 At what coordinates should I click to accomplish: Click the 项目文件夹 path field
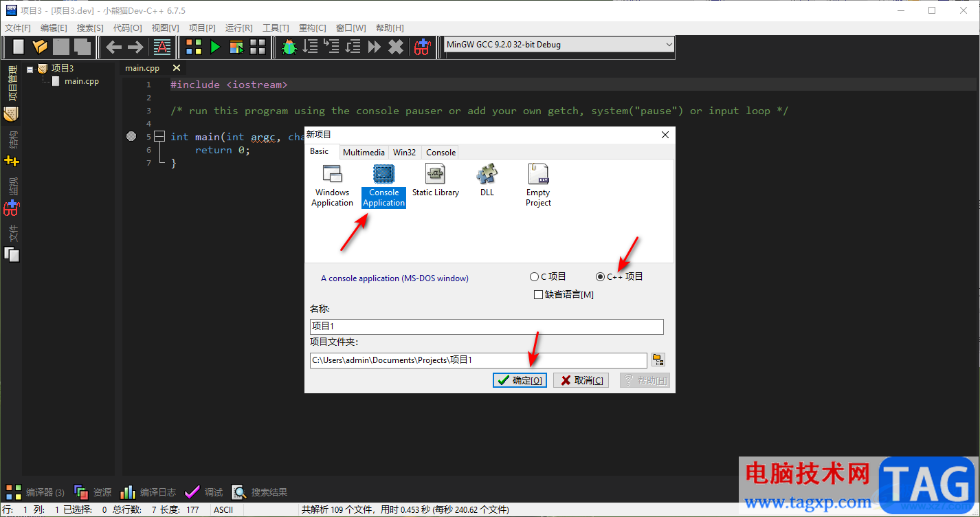pyautogui.click(x=478, y=360)
